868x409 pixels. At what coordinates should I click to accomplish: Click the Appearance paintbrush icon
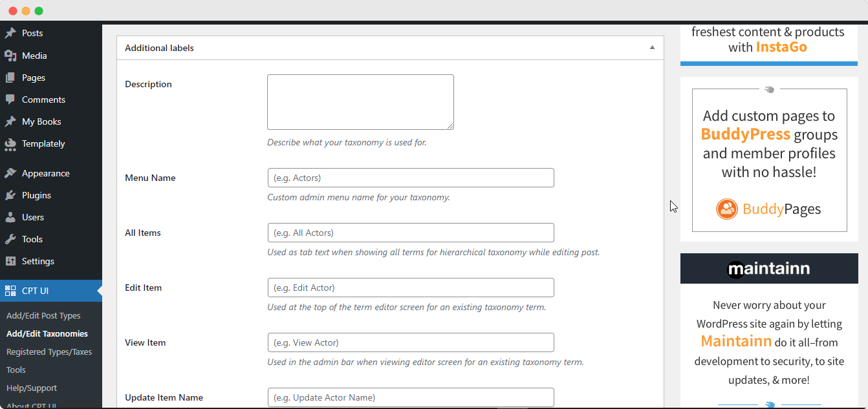(x=10, y=173)
